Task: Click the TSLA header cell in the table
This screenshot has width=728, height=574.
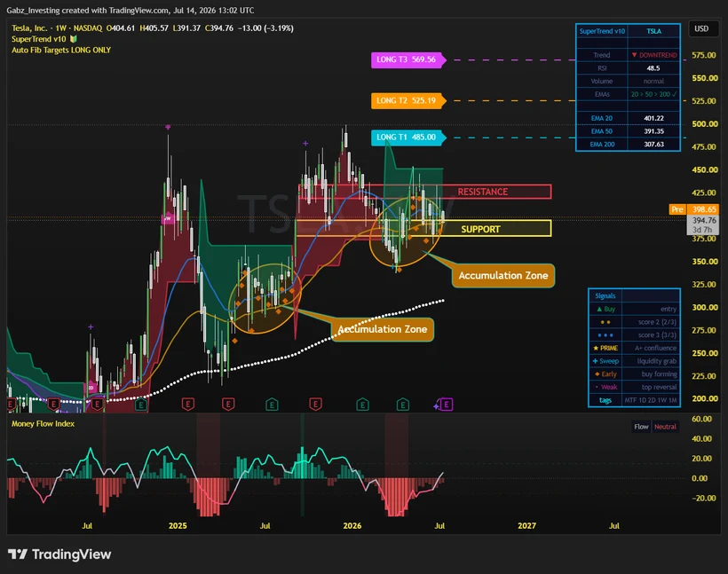Action: coord(653,31)
